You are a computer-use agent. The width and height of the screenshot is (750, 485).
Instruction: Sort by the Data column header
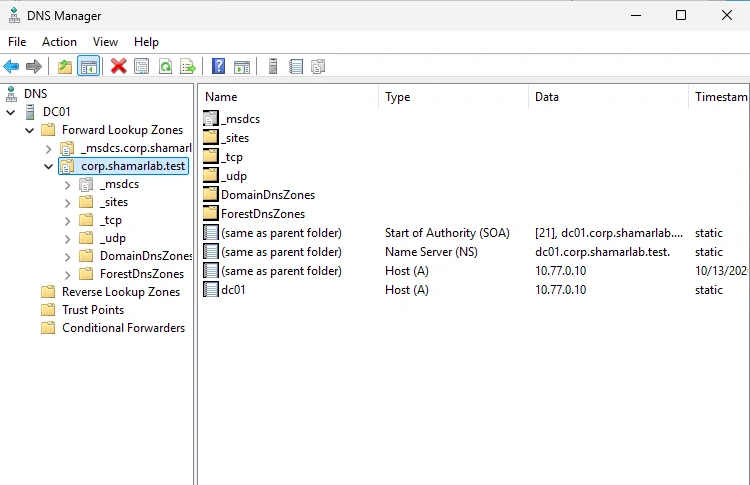(608, 97)
